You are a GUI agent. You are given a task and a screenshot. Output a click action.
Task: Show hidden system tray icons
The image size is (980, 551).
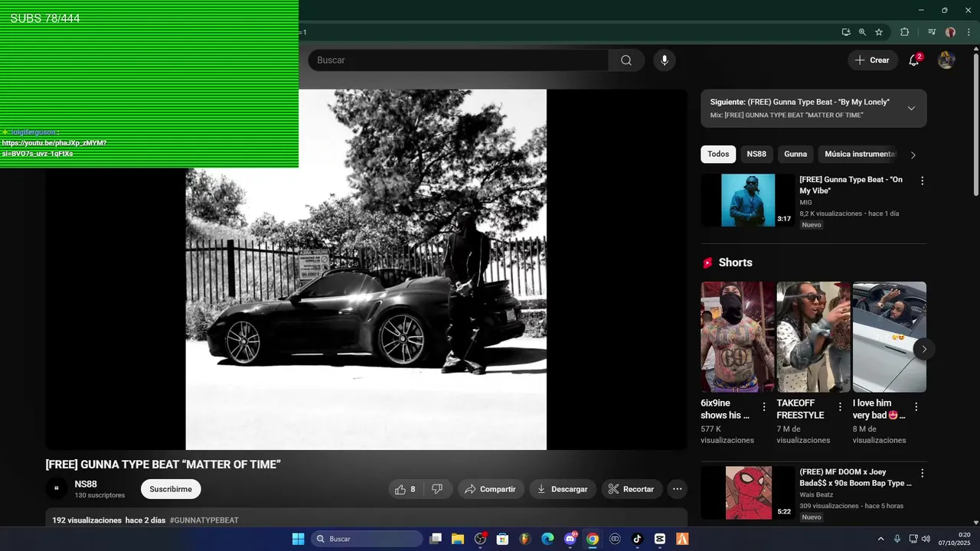tap(880, 539)
